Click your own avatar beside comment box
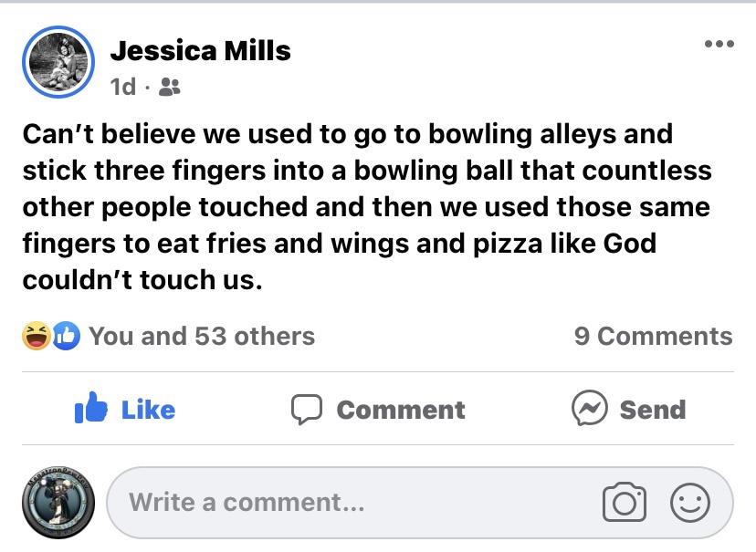This screenshot has height=552, width=756. [58, 504]
